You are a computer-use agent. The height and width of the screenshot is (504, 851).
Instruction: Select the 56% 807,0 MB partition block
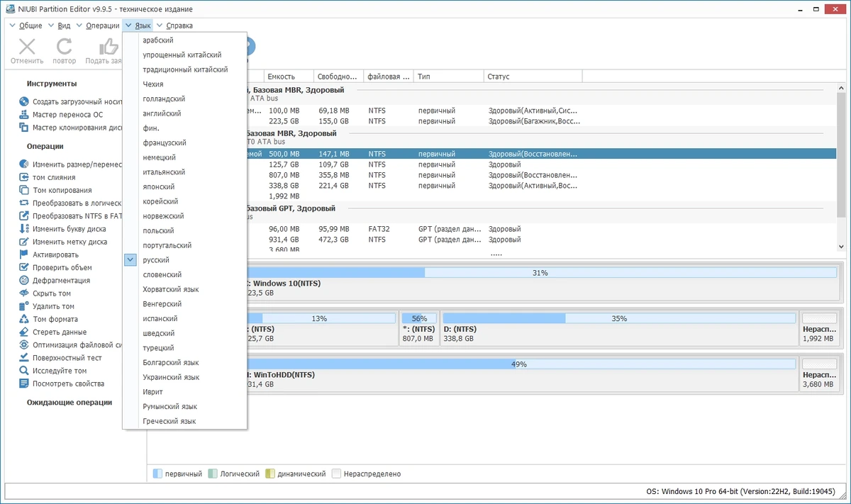coord(419,328)
